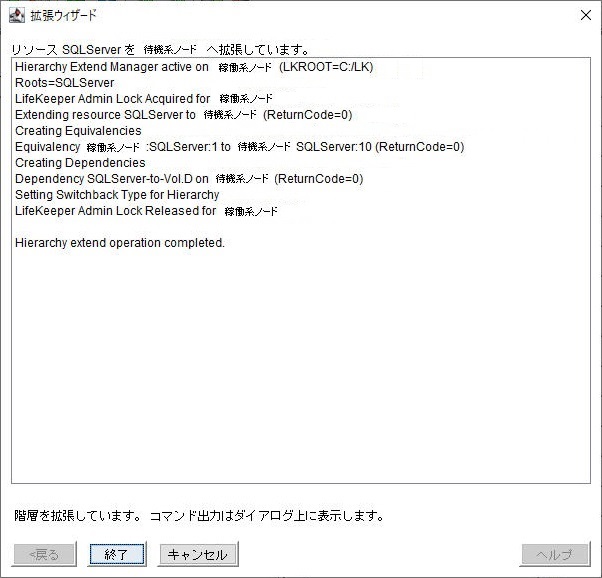602x578 pixels.
Task: Click the キャンセル button
Action: coord(198,554)
